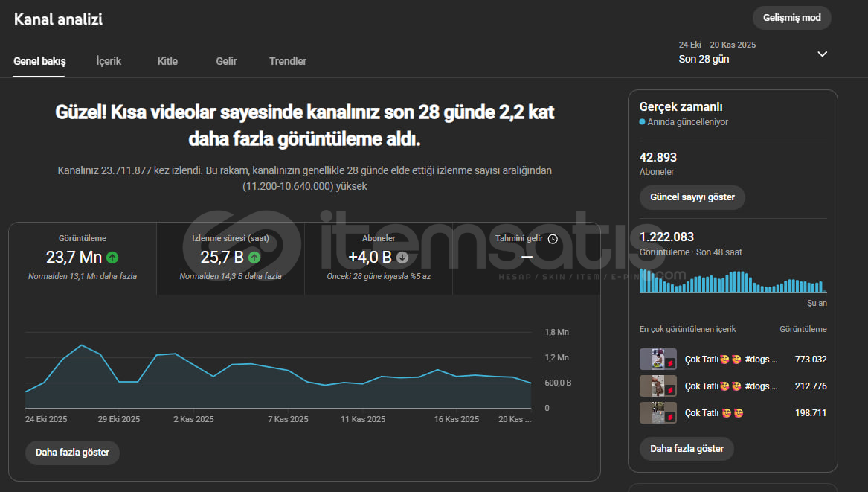Open Gelişmiş mod
Viewport: 868px width, 492px height.
791,18
